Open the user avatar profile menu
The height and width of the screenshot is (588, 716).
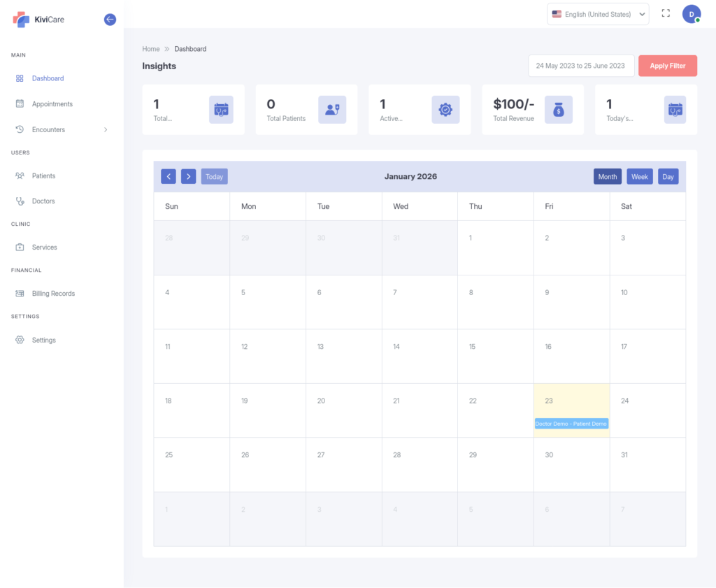(x=691, y=14)
